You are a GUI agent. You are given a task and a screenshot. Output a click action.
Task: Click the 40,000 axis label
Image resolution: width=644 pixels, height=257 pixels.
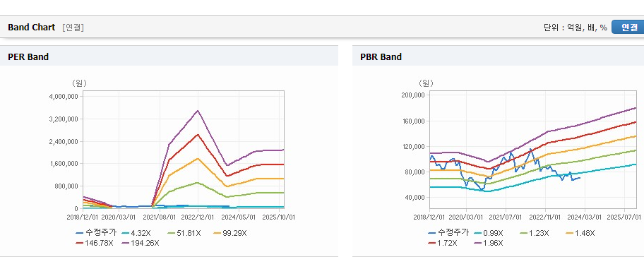pos(415,198)
